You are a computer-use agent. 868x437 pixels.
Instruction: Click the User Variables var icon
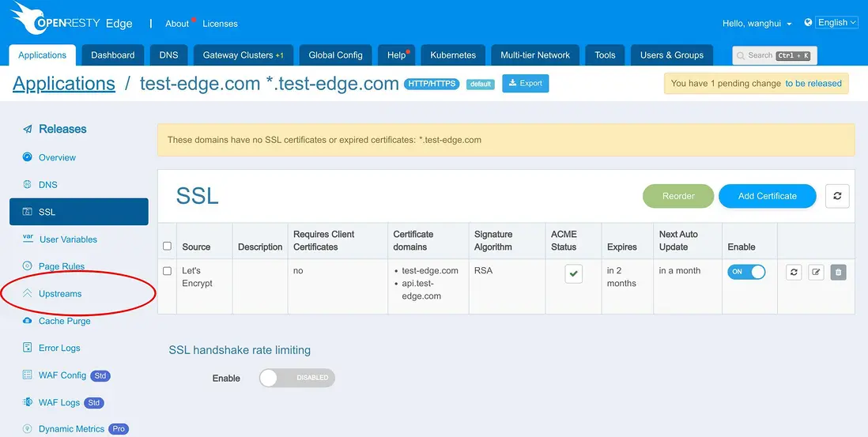[x=28, y=238]
